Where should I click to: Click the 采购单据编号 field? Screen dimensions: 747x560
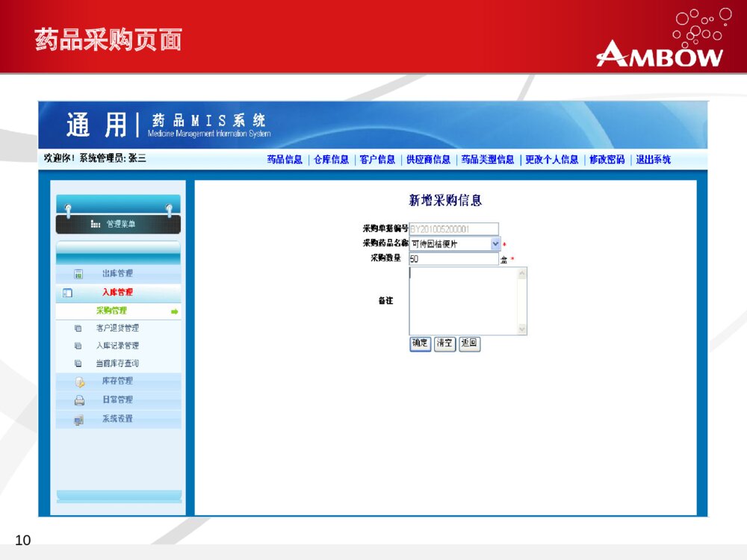pyautogui.click(x=454, y=229)
